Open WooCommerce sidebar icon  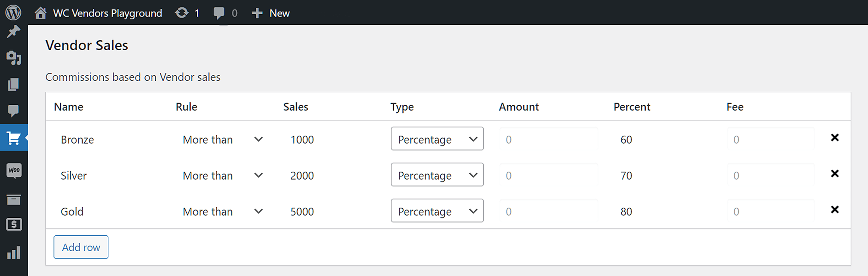click(x=14, y=170)
